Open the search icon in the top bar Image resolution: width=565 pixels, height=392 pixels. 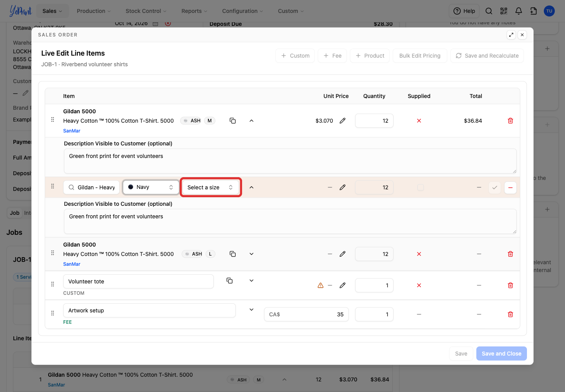[489, 11]
